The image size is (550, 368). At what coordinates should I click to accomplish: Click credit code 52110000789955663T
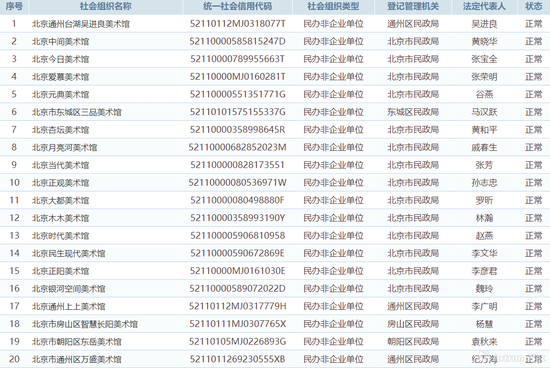pyautogui.click(x=237, y=59)
